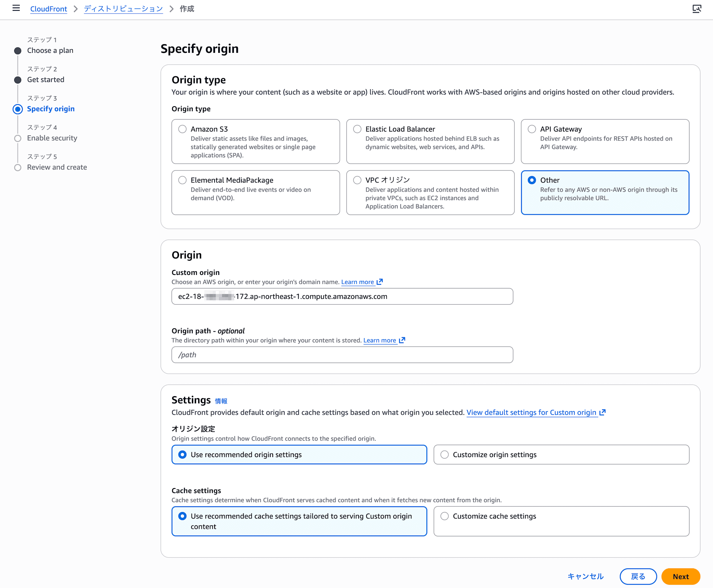Image resolution: width=713 pixels, height=588 pixels.
Task: Click the Cache settings section label
Action: (x=196, y=491)
